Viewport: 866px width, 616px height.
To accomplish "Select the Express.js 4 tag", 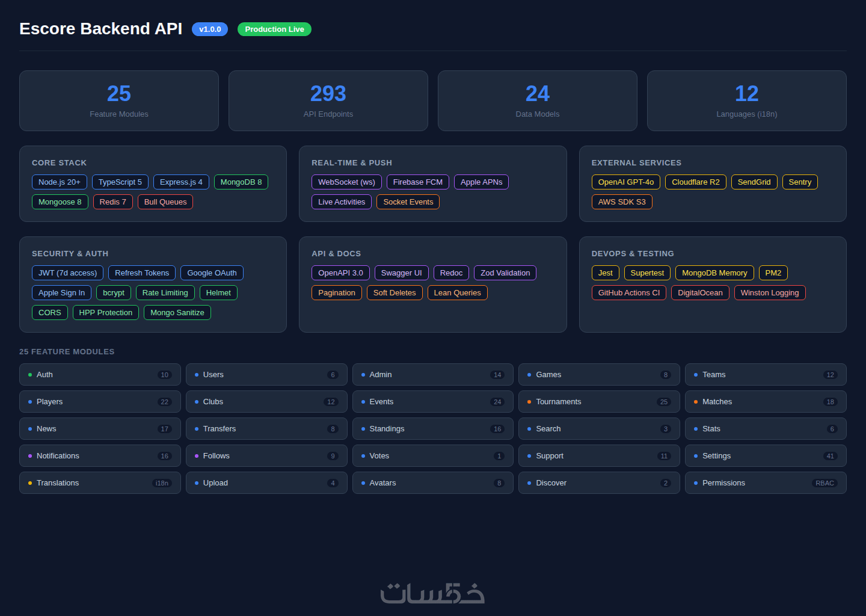I will (x=181, y=182).
